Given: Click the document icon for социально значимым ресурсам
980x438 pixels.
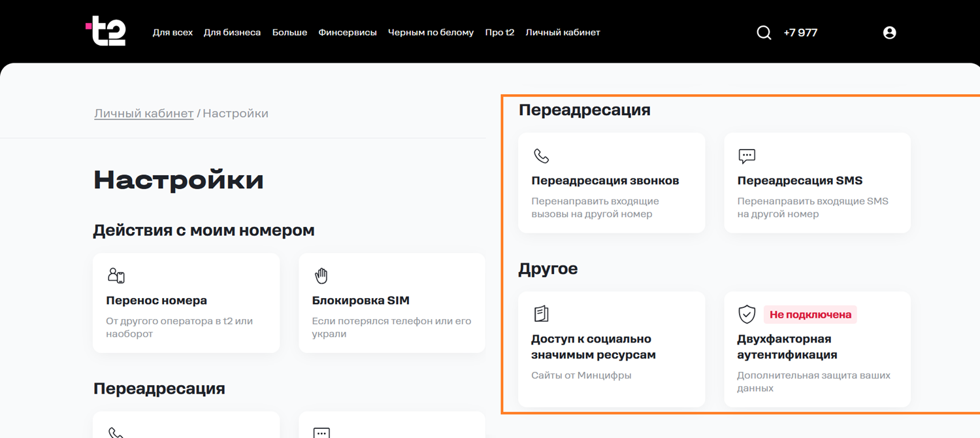Looking at the screenshot, I should pos(541,314).
